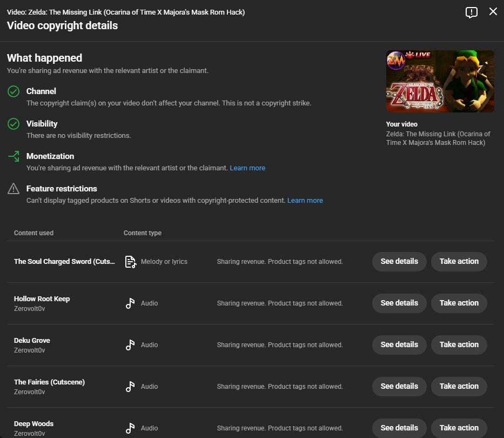Close the copyright details dialog
This screenshot has width=504, height=438.
coord(493,11)
